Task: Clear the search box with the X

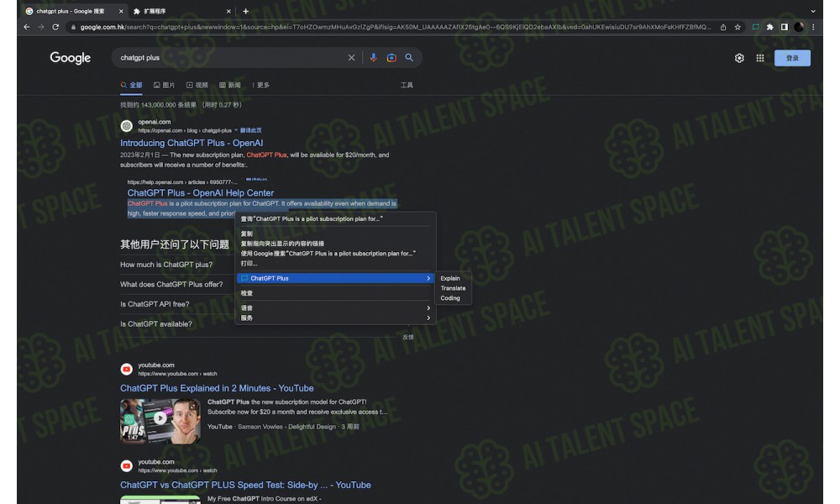Action: point(351,58)
